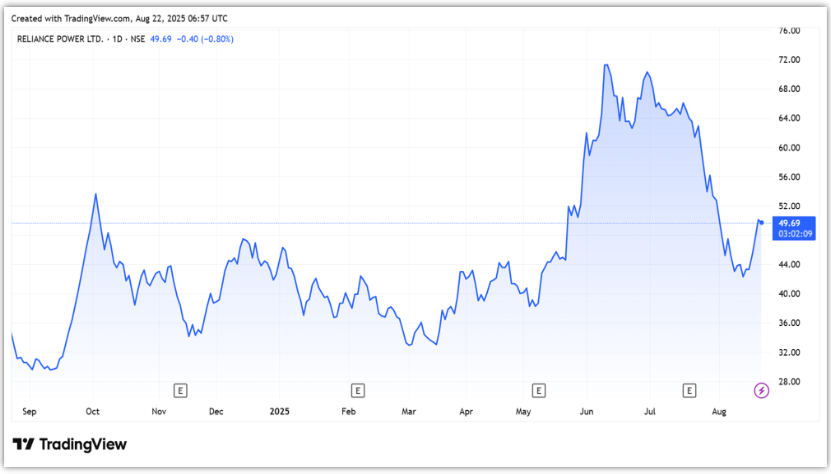Click the 76.00 price axis label
The height and width of the screenshot is (474, 831).
pyautogui.click(x=789, y=31)
